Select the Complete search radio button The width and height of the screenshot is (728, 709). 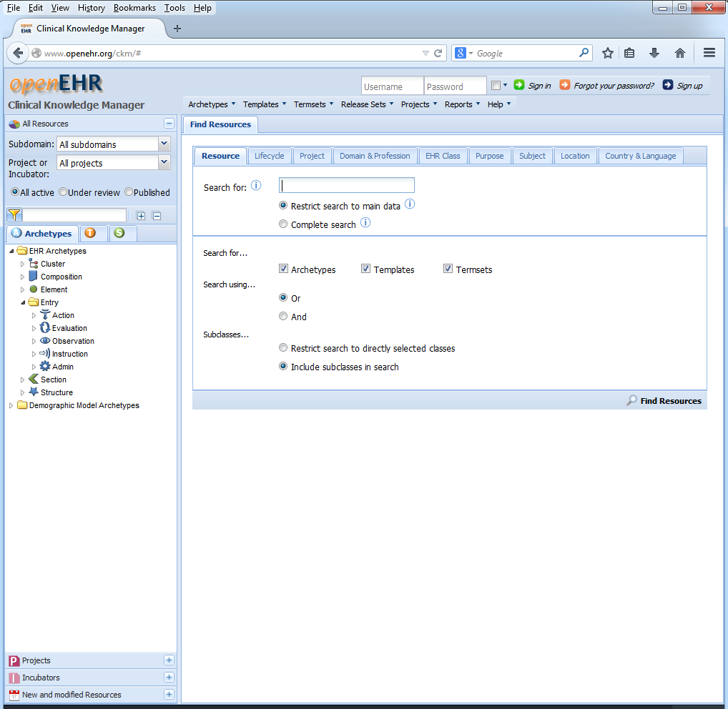click(283, 224)
